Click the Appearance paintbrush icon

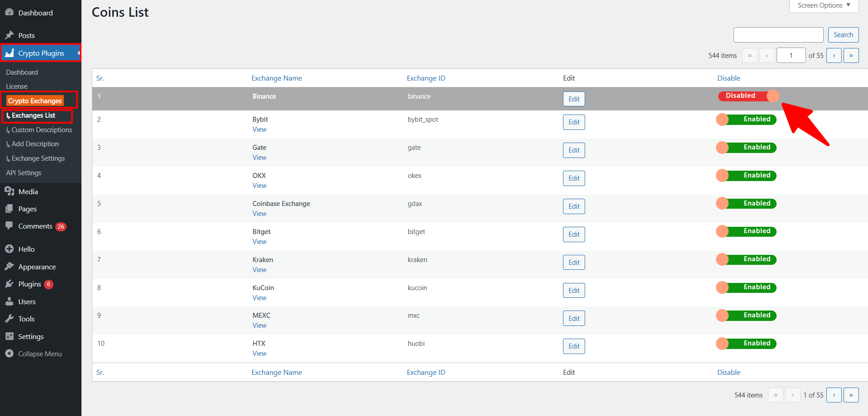coord(9,267)
